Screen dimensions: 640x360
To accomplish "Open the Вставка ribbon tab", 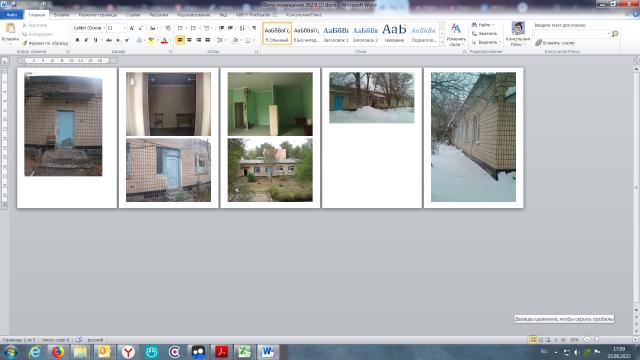I will click(61, 15).
